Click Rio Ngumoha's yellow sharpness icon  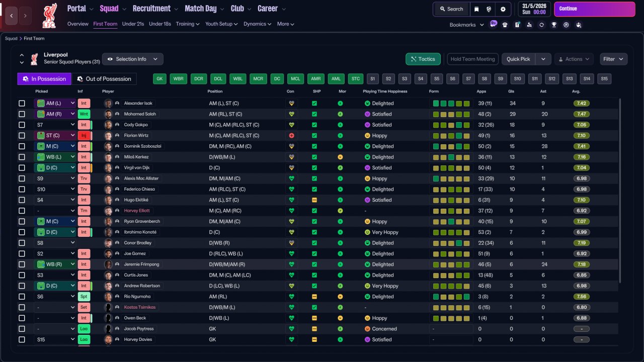[314, 297]
